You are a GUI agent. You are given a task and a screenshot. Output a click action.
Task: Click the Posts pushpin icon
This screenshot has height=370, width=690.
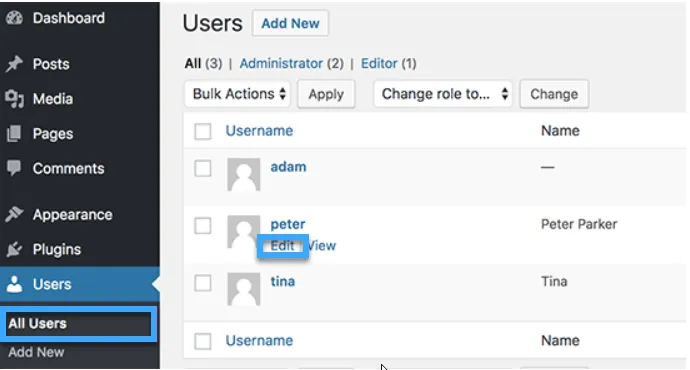15,64
